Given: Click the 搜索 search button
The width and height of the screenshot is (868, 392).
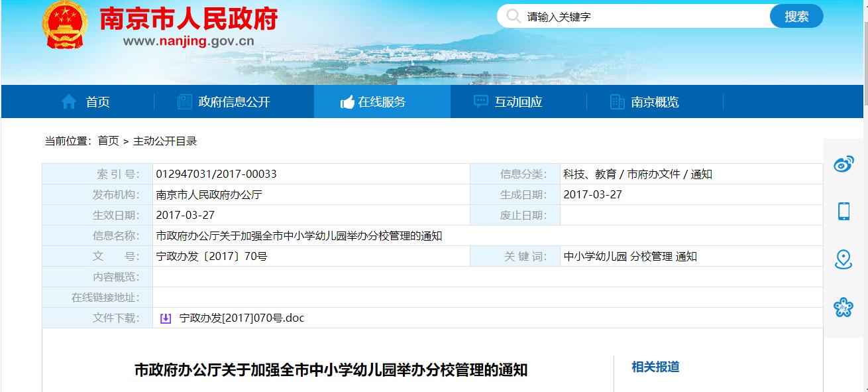Looking at the screenshot, I should [x=796, y=16].
